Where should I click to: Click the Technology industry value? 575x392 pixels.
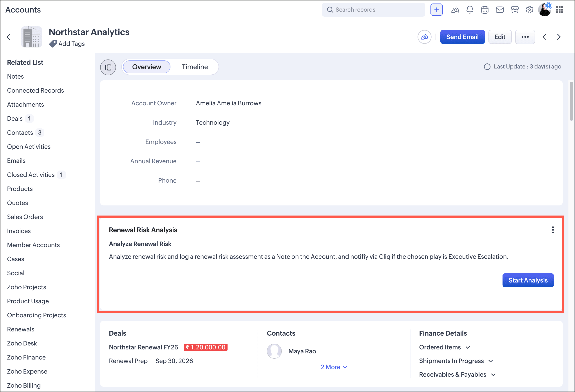(x=213, y=123)
